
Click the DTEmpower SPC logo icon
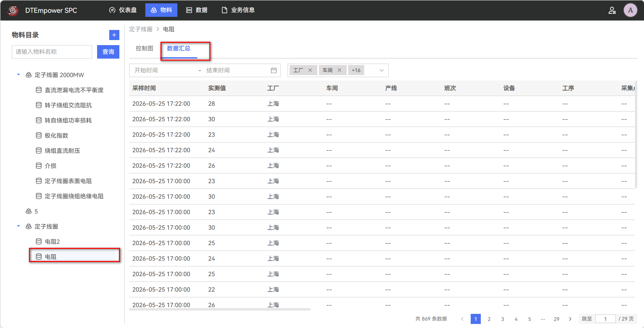click(x=13, y=10)
